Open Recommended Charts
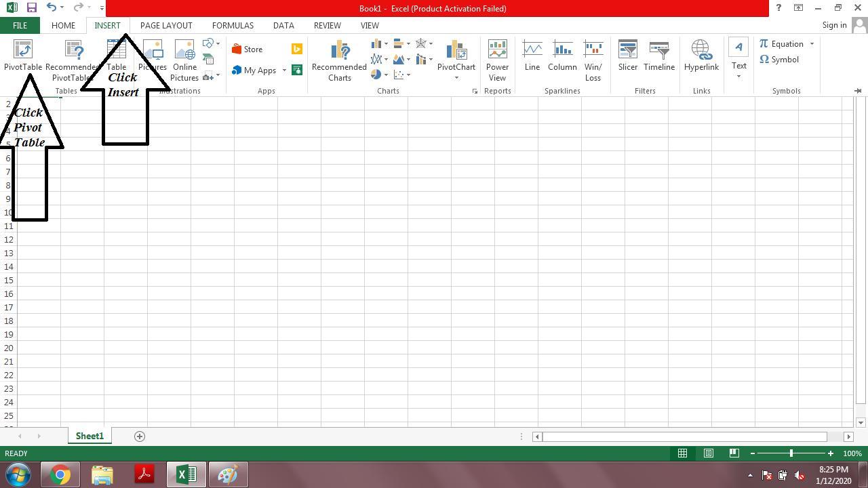Screen dimensions: 868x488 339,60
